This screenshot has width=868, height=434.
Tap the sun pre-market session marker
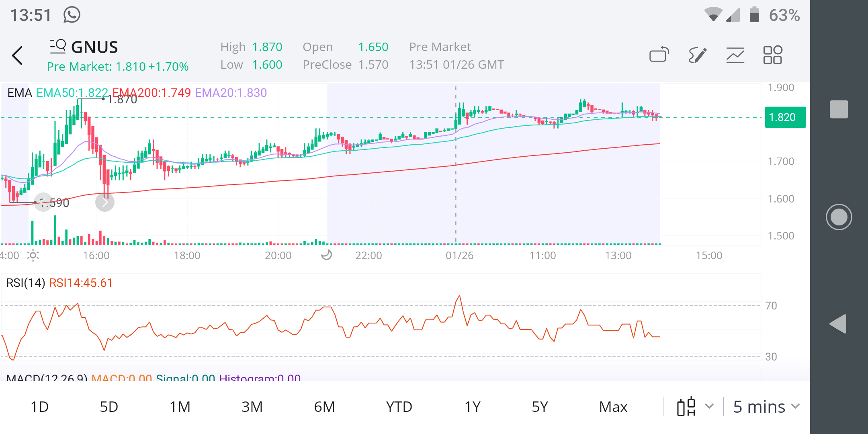33,255
